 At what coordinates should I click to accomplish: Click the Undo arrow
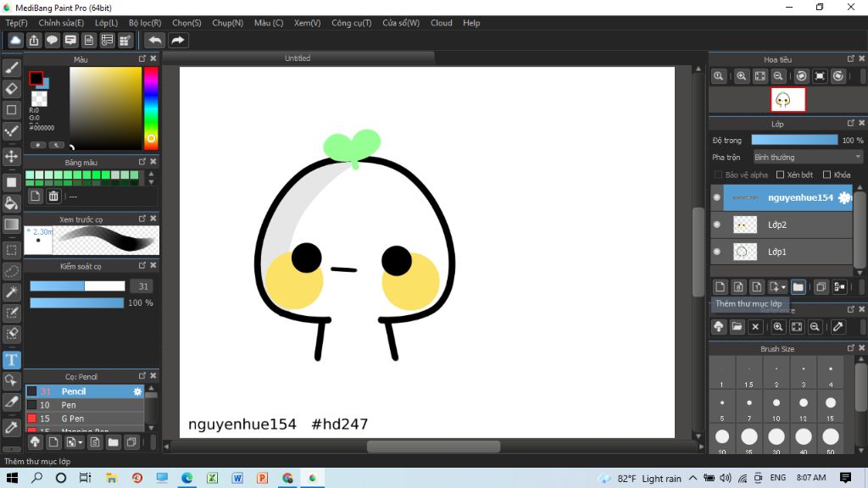pyautogui.click(x=155, y=40)
